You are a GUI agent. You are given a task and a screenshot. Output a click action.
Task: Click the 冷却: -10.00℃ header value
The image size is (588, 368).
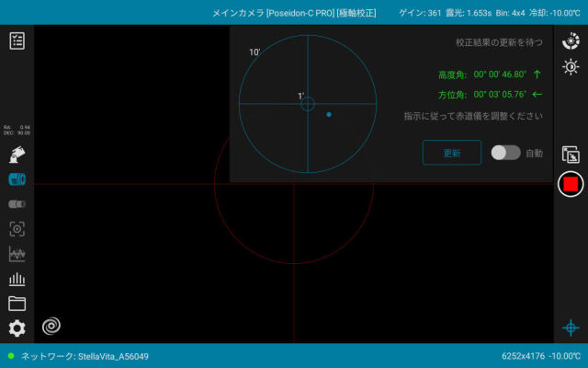tap(555, 13)
